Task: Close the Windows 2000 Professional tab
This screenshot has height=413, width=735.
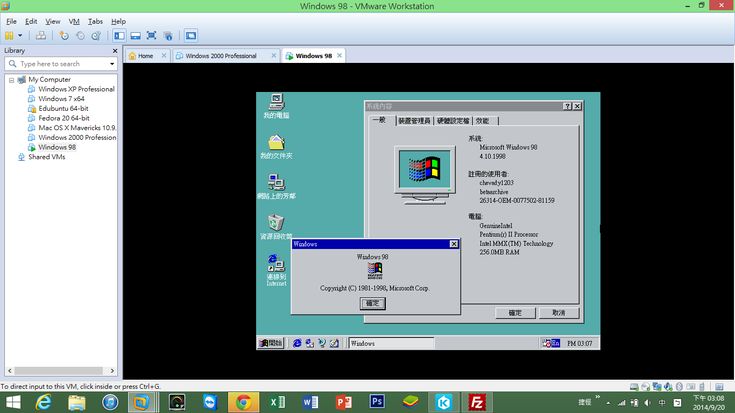Action: pyautogui.click(x=274, y=56)
